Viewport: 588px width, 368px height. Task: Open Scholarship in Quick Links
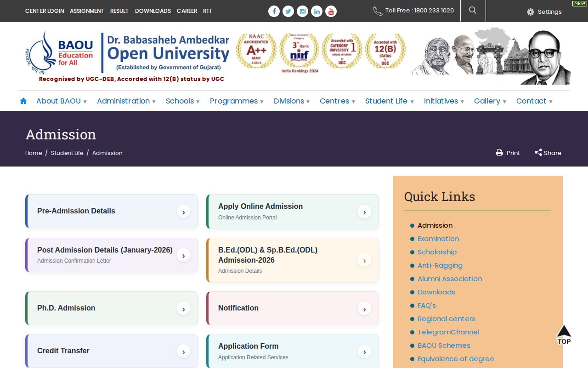(x=437, y=252)
